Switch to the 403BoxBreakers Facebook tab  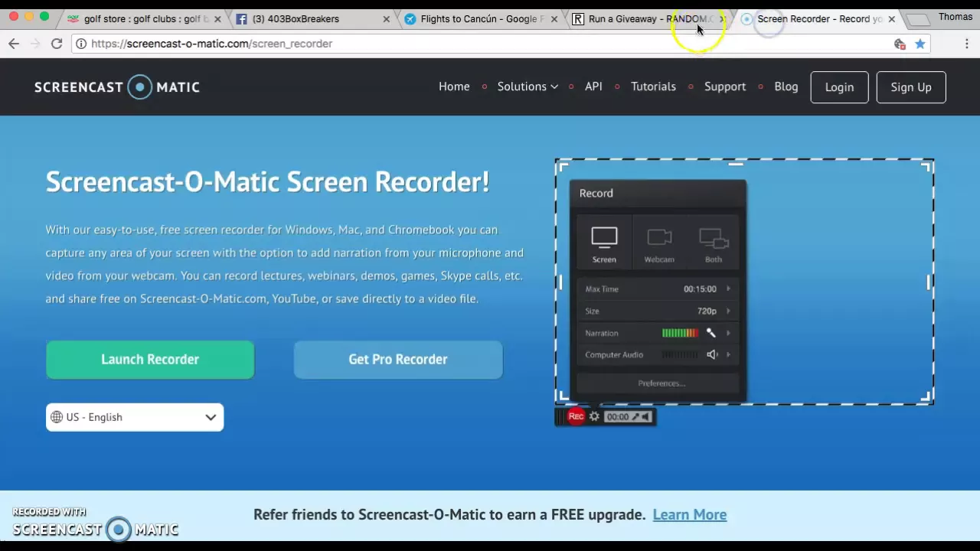(310, 19)
